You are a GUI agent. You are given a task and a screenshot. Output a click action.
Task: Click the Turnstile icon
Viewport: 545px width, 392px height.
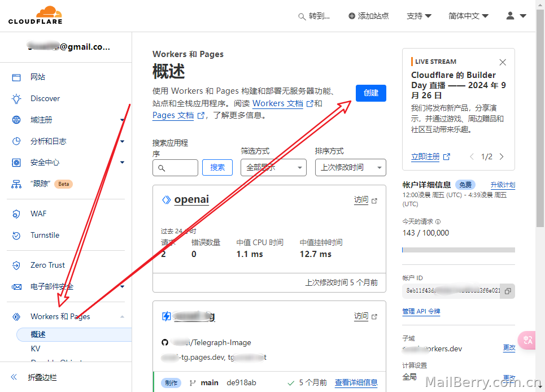pyautogui.click(x=16, y=236)
